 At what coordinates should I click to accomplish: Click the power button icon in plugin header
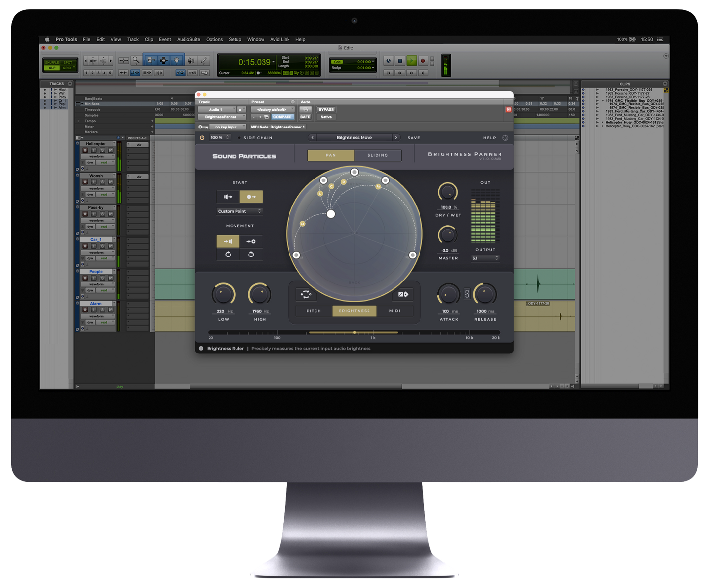click(x=202, y=138)
